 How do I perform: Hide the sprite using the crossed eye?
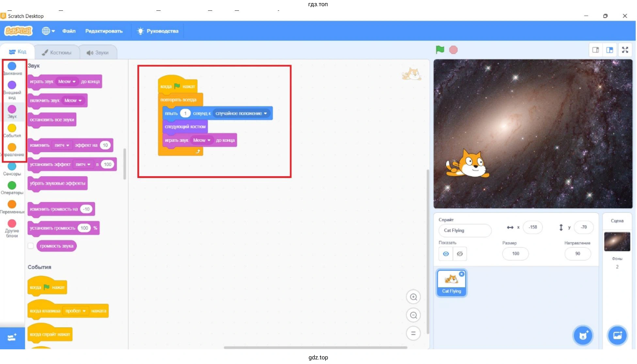pos(460,254)
